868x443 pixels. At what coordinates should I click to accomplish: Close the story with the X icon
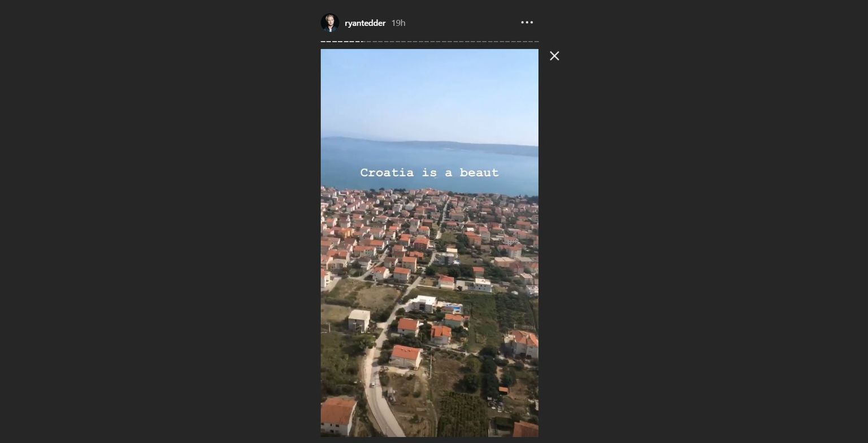click(554, 56)
